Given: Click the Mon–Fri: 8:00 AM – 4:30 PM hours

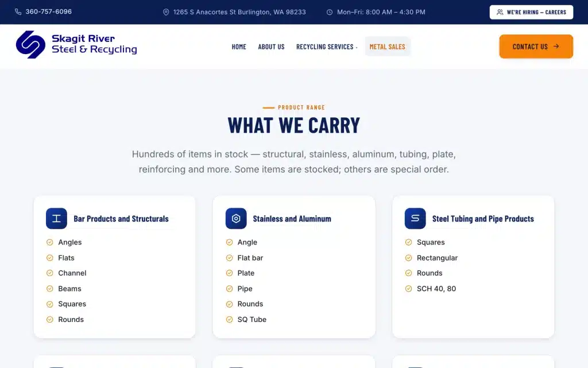Looking at the screenshot, I should (381, 12).
